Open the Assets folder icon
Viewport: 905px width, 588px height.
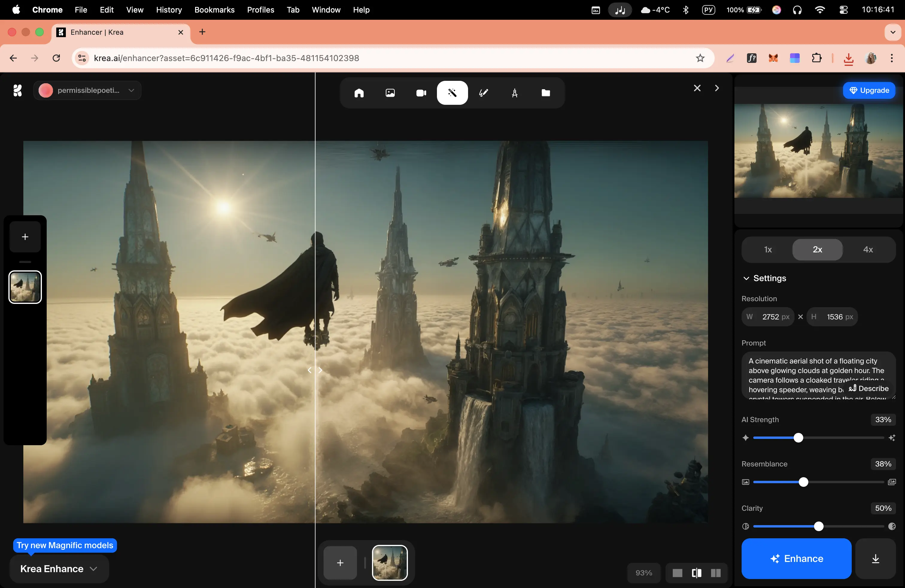(546, 93)
